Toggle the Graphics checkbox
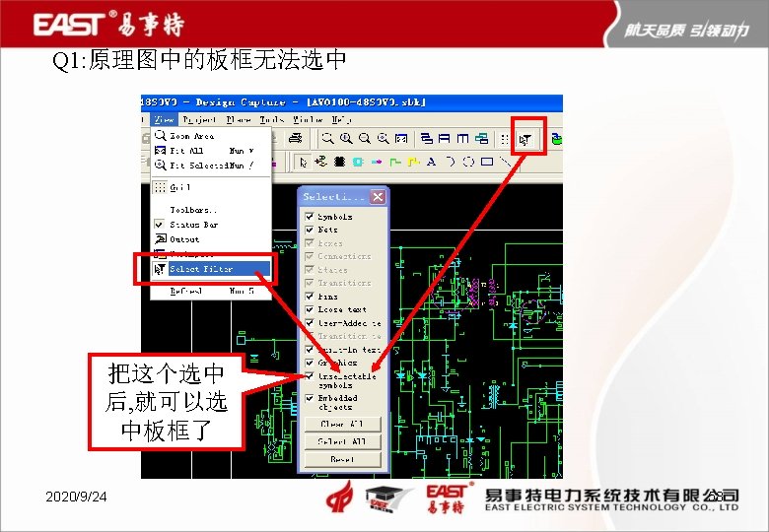Screen dimensions: 769x532 [x=309, y=363]
